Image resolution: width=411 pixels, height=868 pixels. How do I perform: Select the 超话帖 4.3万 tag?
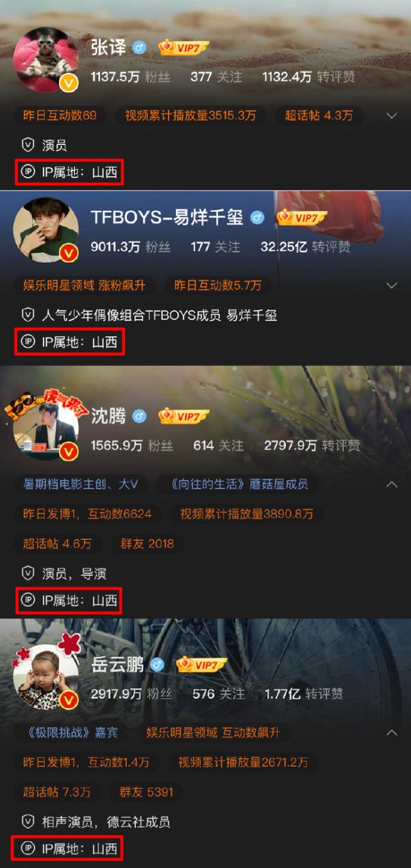click(319, 116)
